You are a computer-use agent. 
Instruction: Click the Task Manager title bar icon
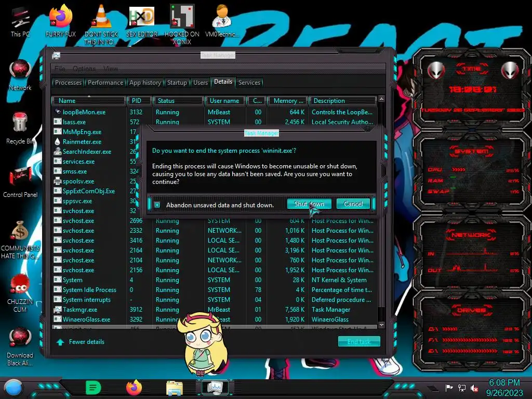point(56,56)
